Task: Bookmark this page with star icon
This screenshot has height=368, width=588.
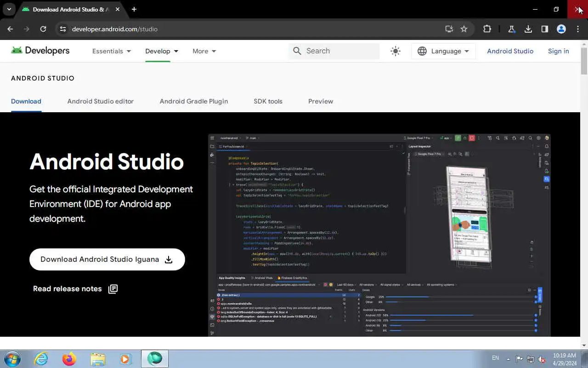Action: click(464, 29)
